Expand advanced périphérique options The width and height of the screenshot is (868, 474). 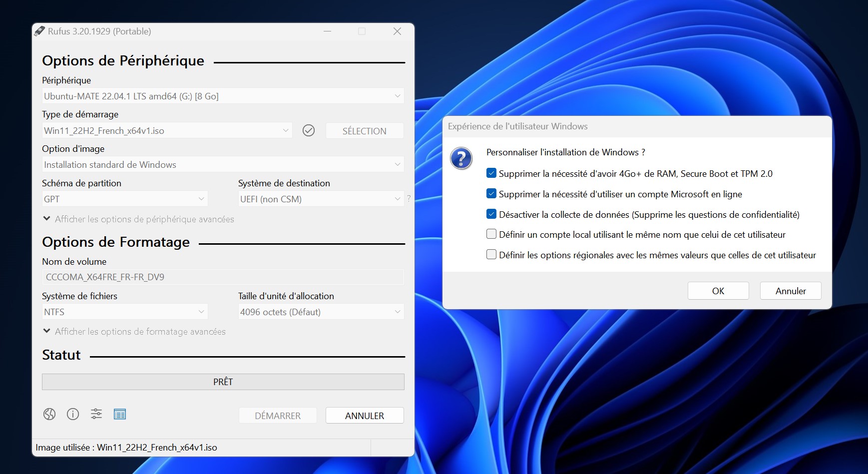138,219
